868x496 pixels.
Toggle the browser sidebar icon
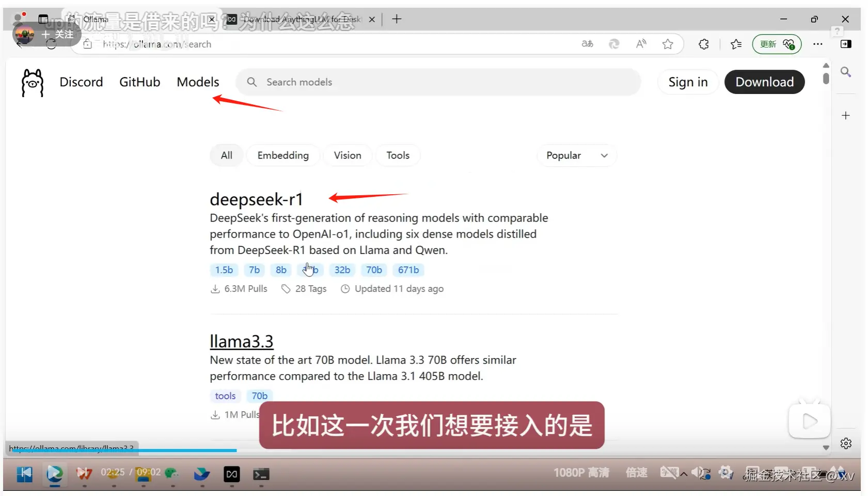[x=846, y=44]
